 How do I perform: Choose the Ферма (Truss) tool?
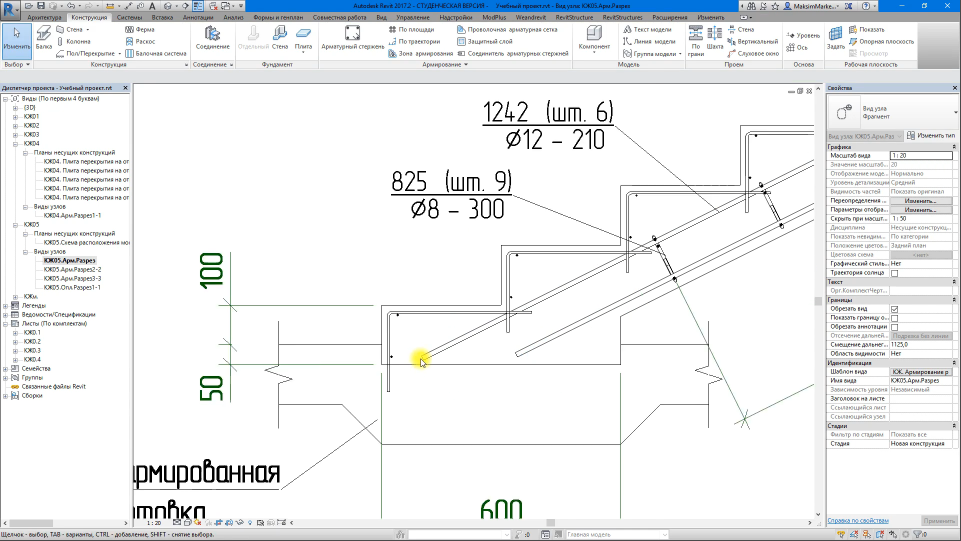click(x=138, y=30)
